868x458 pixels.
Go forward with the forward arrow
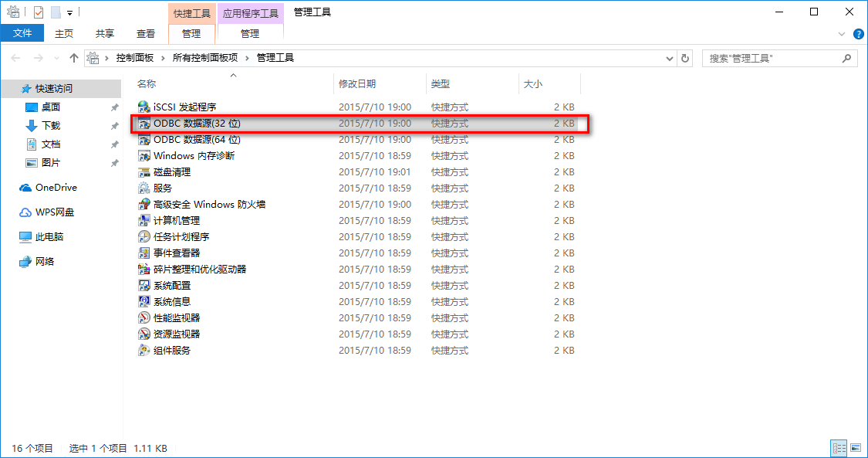pos(38,58)
